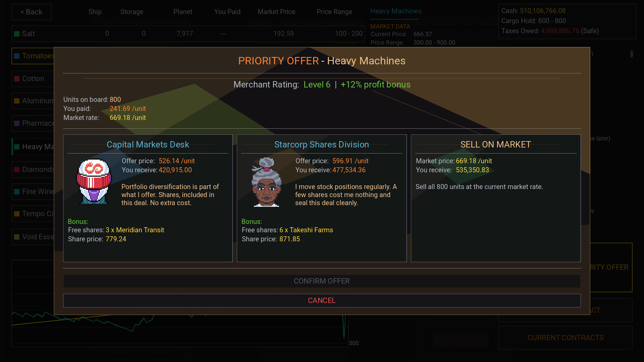Click the 420,915.00 Capital Markets receive amount
644x362 pixels.
tap(175, 170)
